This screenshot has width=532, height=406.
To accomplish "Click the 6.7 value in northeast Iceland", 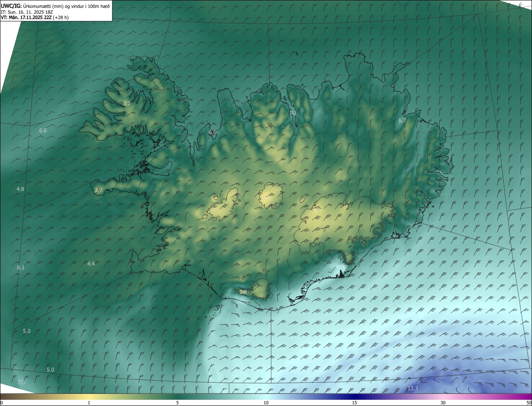I will 402,120.
